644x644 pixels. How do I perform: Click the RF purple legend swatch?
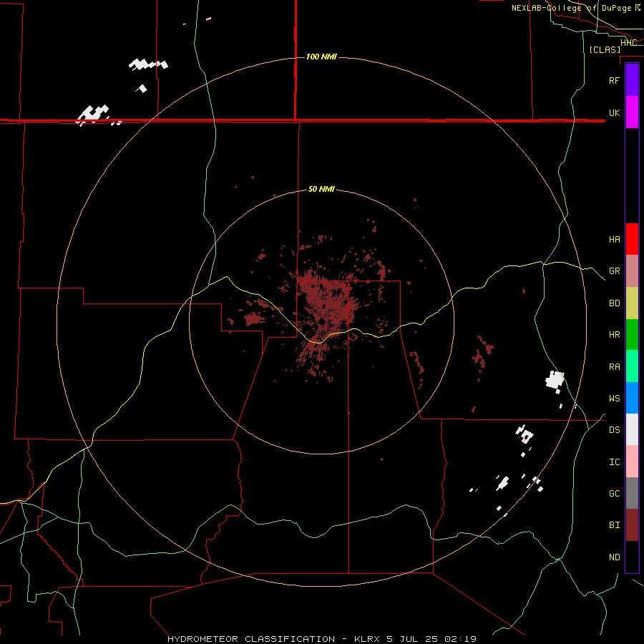point(632,80)
